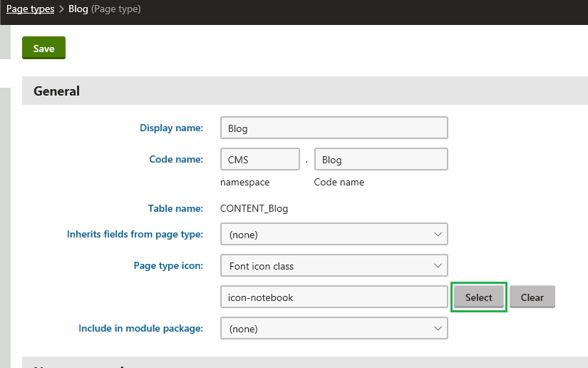This screenshot has height=368, width=588.
Task: Click the icon-notebook font icon class field
Action: tap(334, 297)
